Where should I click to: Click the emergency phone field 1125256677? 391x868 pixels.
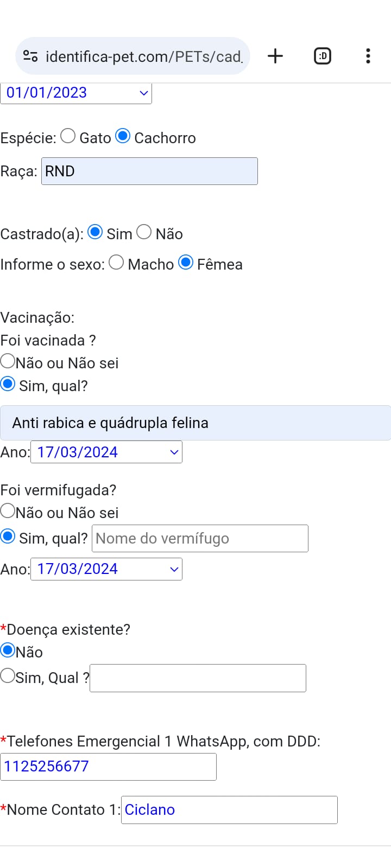click(x=108, y=767)
